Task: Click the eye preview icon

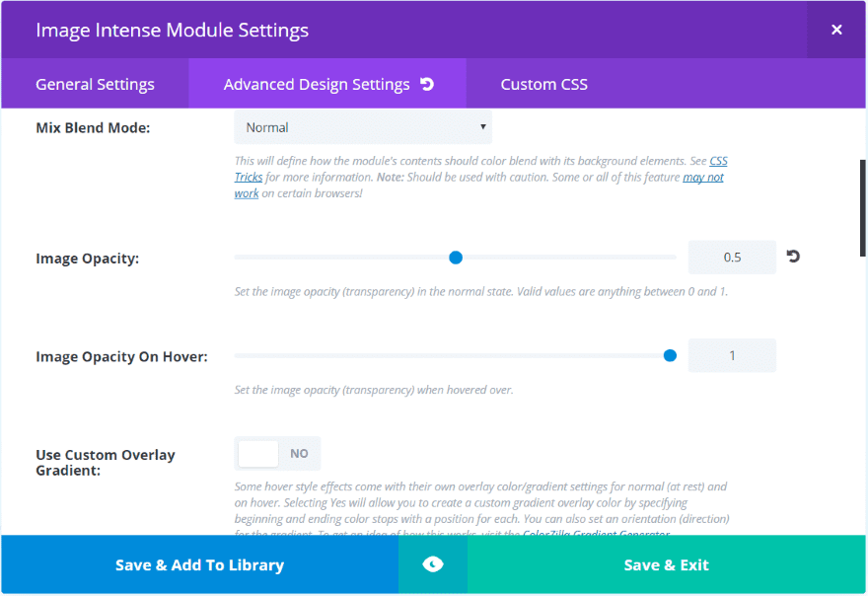Action: pos(432,564)
